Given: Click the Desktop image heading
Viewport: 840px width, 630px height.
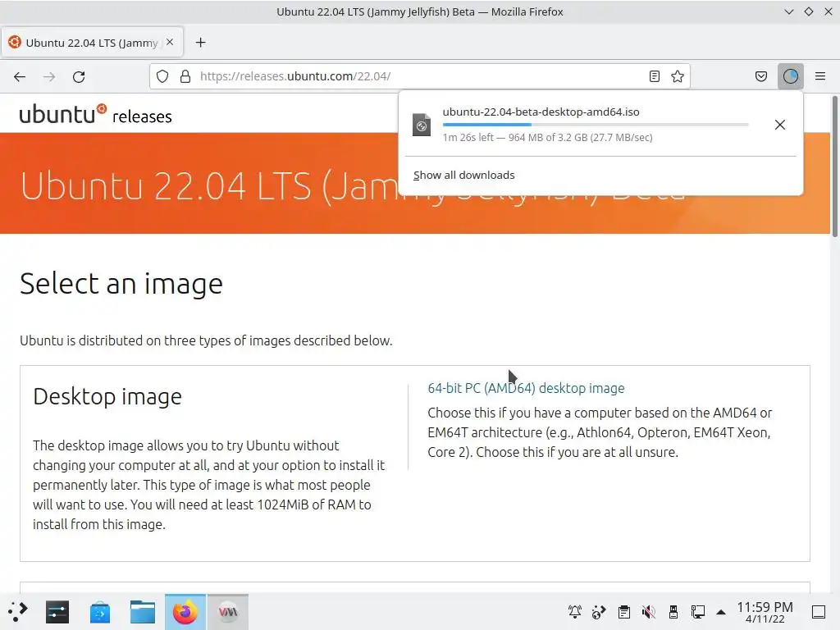Looking at the screenshot, I should pyautogui.click(x=107, y=396).
